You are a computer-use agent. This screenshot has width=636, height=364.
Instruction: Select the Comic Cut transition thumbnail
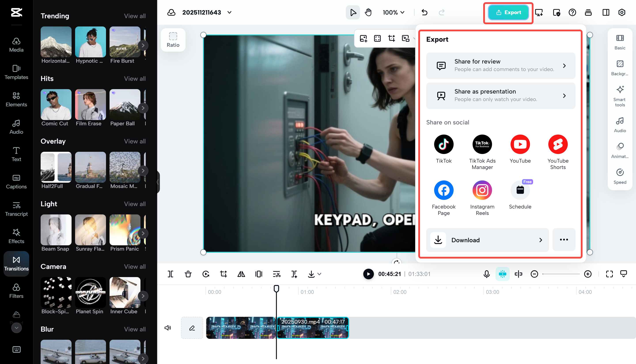pyautogui.click(x=56, y=105)
